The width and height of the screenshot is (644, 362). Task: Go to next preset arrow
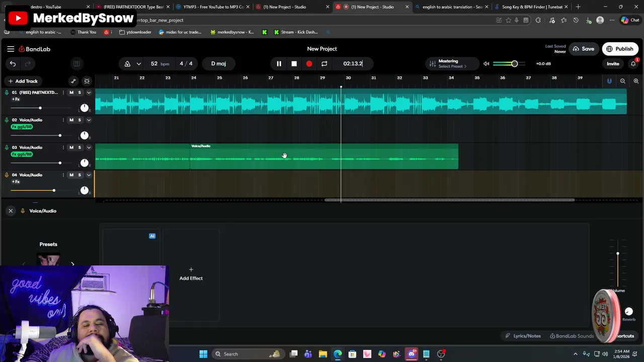pos(72,264)
